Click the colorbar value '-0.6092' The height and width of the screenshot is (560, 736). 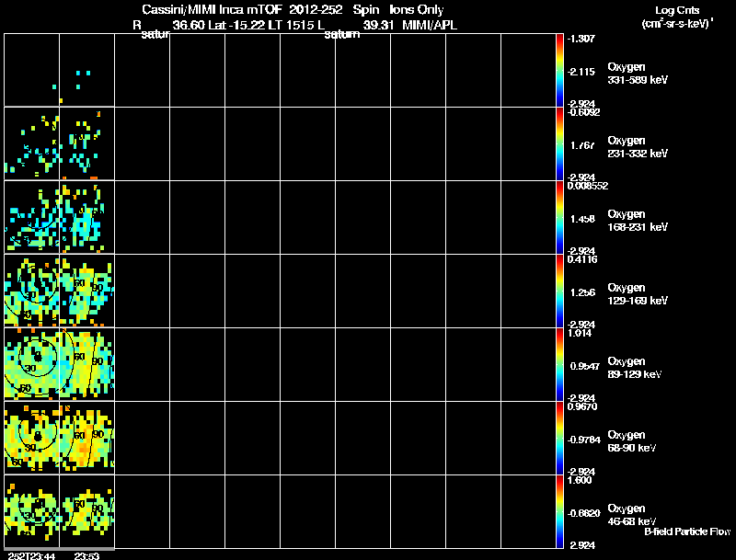click(x=583, y=112)
